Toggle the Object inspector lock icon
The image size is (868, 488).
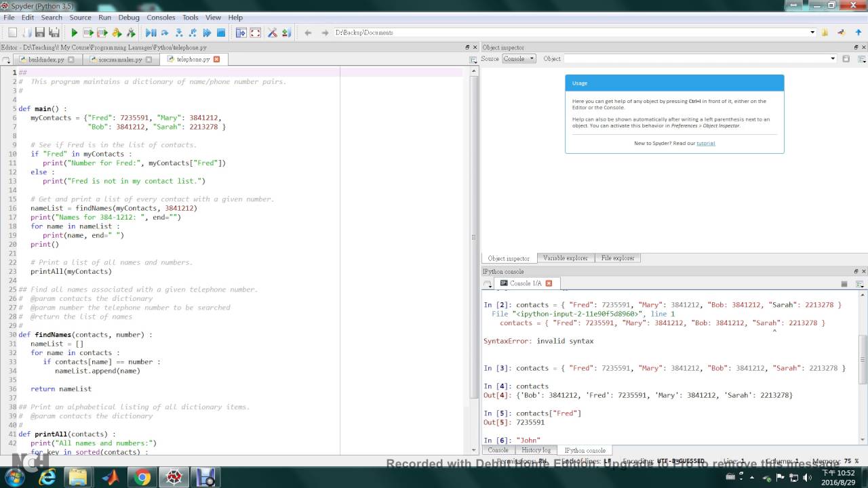click(846, 59)
